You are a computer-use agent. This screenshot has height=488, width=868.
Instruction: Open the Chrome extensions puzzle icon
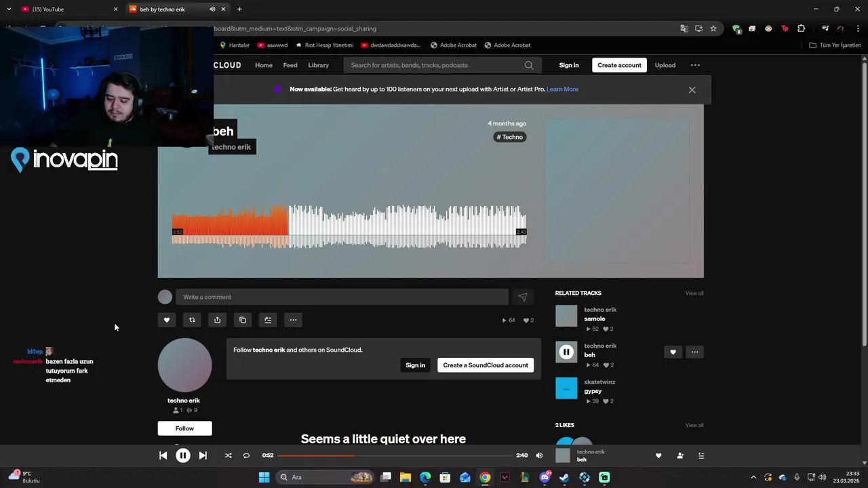(801, 28)
